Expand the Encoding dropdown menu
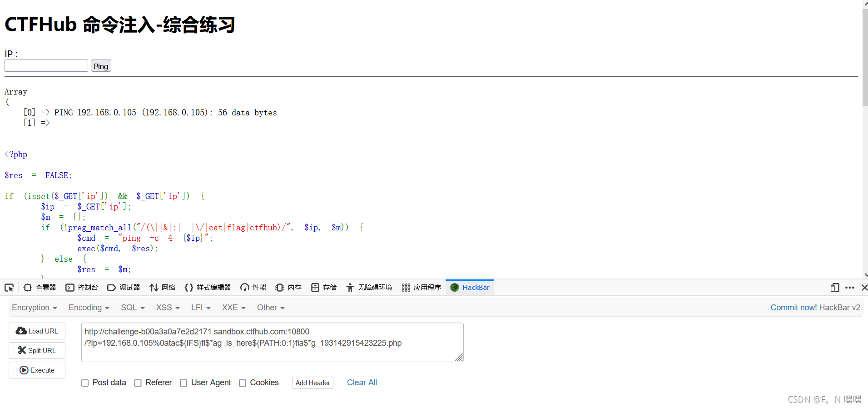 [x=89, y=308]
